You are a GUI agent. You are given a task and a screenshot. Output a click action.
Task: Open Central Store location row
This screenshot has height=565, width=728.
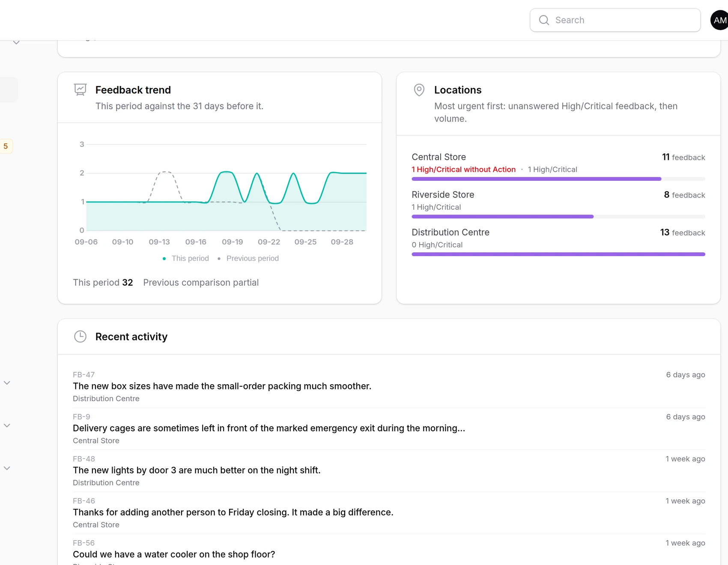tap(558, 166)
